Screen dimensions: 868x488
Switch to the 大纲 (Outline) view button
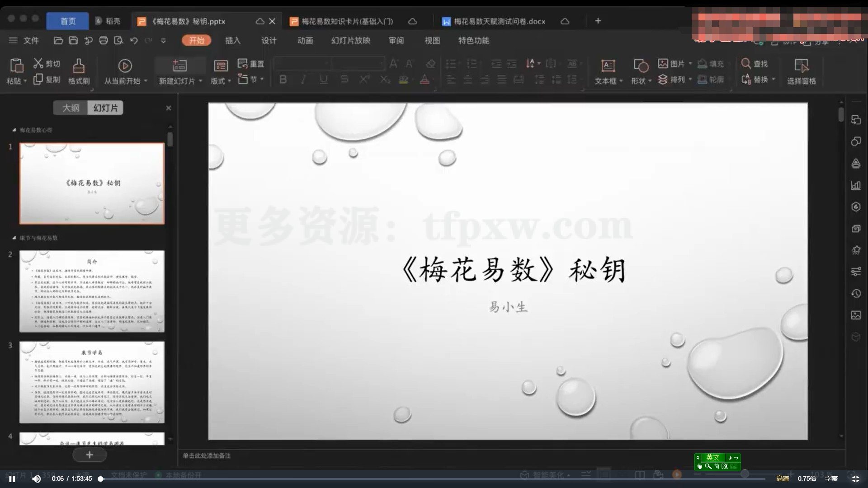point(70,108)
